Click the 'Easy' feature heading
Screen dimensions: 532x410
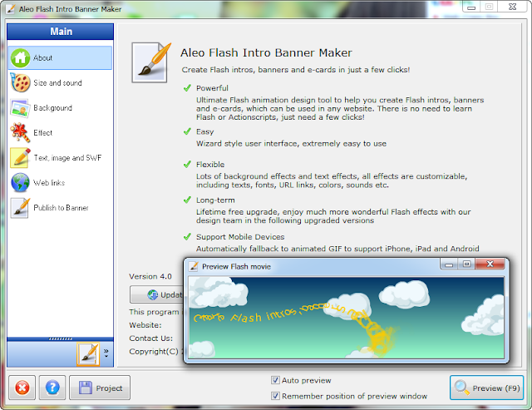(x=205, y=131)
